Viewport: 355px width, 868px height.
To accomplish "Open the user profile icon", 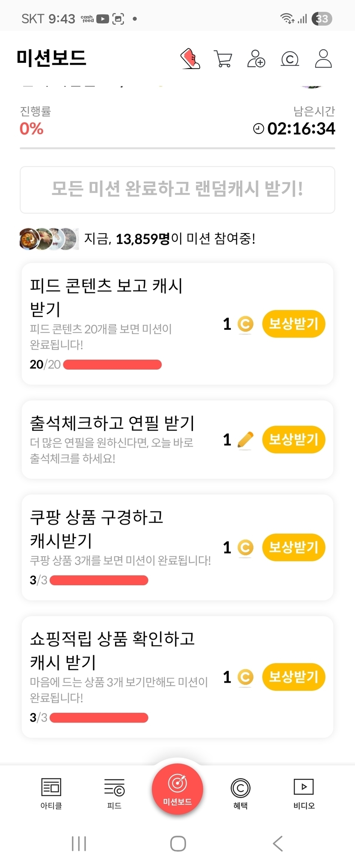I will tap(323, 59).
